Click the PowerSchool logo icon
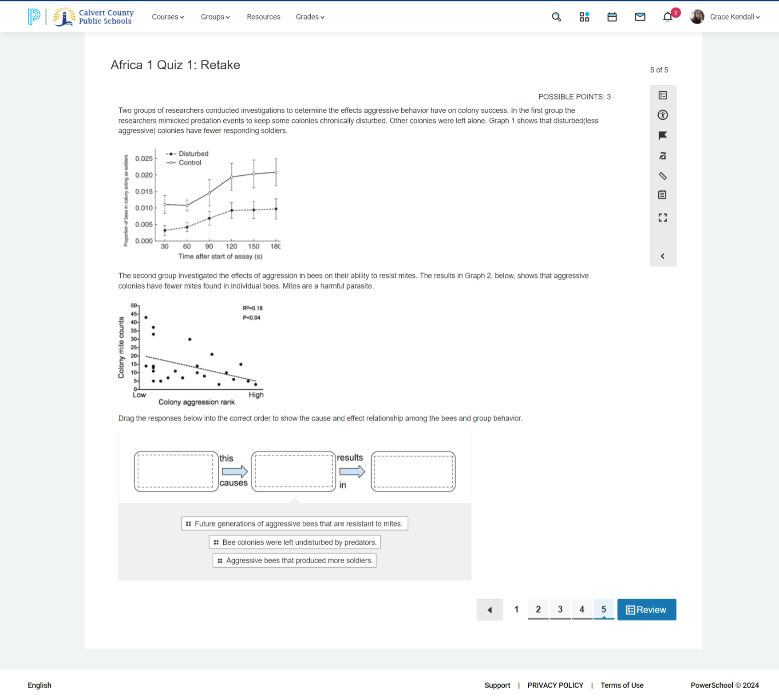This screenshot has height=700, width=779. click(34, 17)
